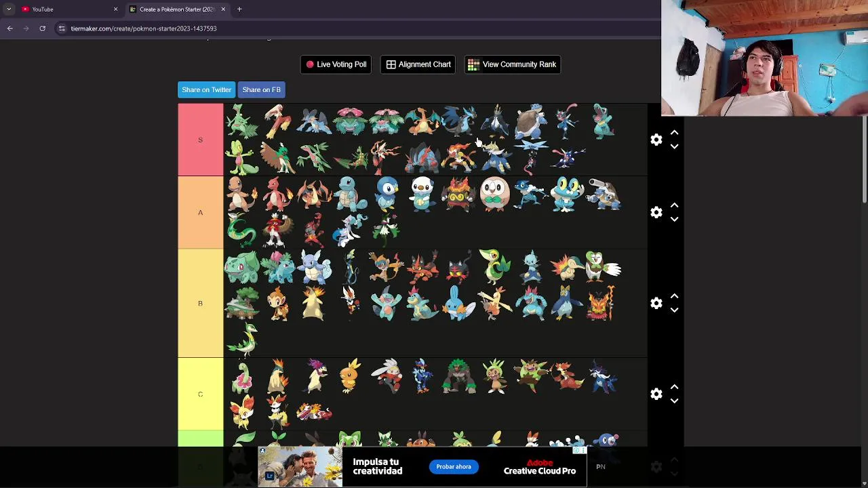
Task: Select Rillaboom in C tier
Action: tap(458, 376)
